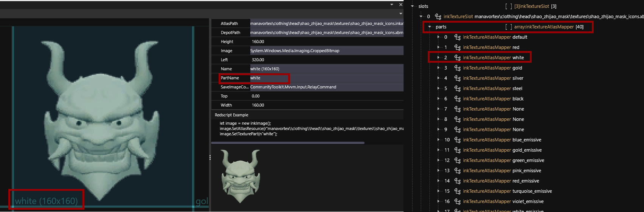Click the node icon for the silver mapper
Image resolution: width=644 pixels, height=212 pixels.
click(457, 78)
